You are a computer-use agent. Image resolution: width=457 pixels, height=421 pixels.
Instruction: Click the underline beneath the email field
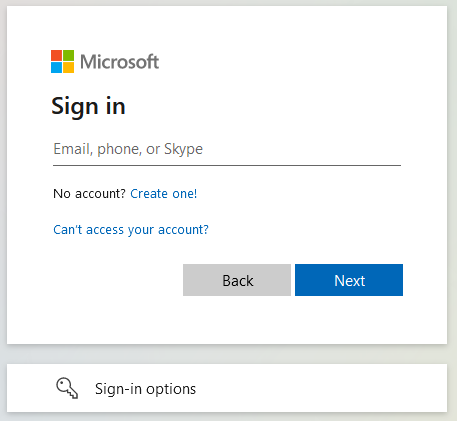(x=227, y=165)
